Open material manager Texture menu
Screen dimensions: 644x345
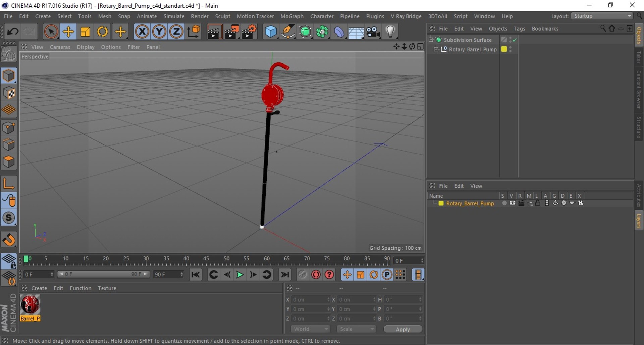[107, 288]
